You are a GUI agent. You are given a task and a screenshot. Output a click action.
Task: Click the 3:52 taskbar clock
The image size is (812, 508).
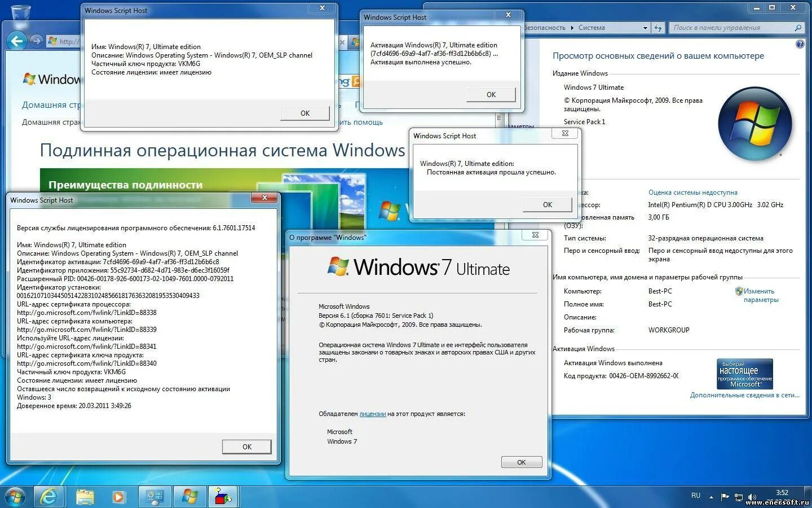(782, 493)
